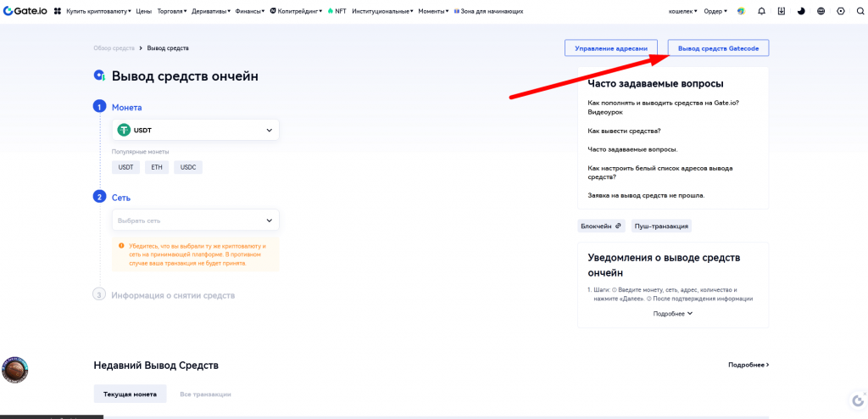
Task: Select ETH popular coin chip
Action: tap(157, 167)
